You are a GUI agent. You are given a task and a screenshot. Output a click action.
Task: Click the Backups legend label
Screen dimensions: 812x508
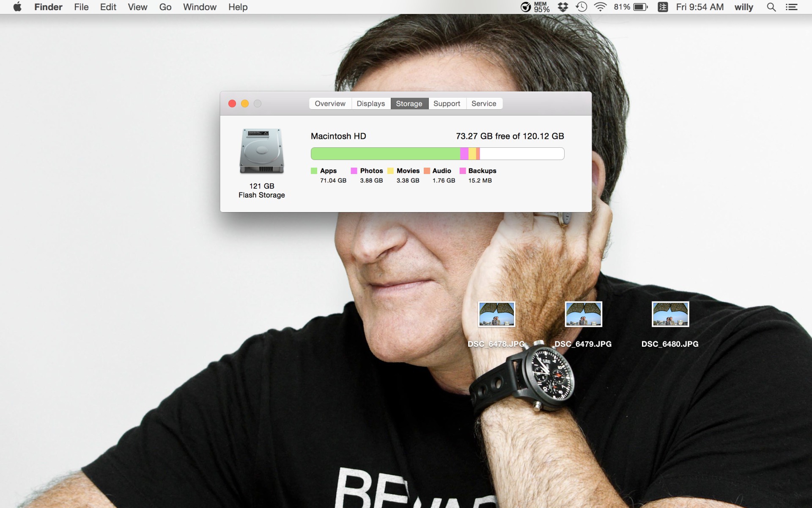(482, 171)
